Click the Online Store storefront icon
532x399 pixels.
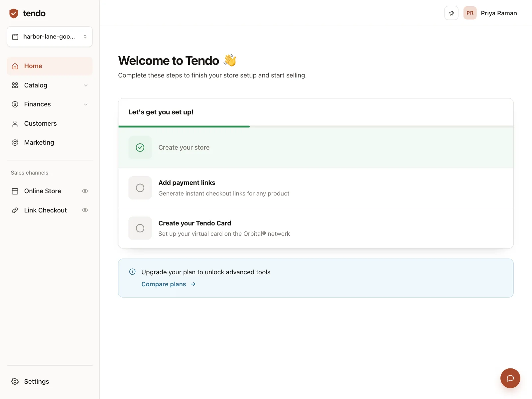click(15, 191)
